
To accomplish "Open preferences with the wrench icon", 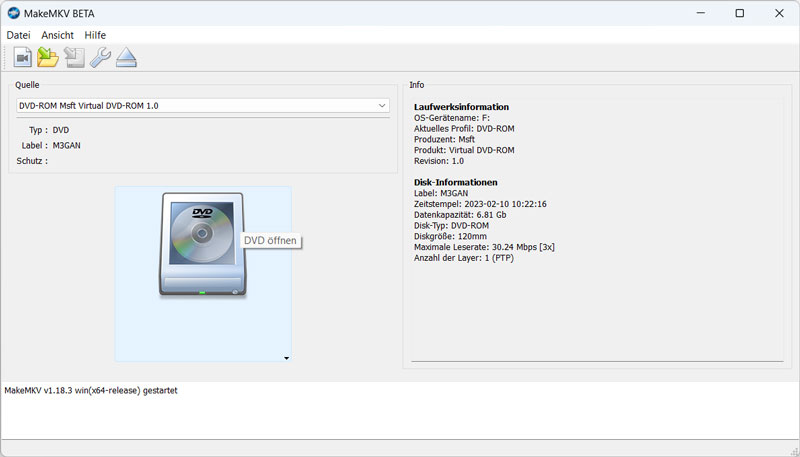I will [100, 58].
